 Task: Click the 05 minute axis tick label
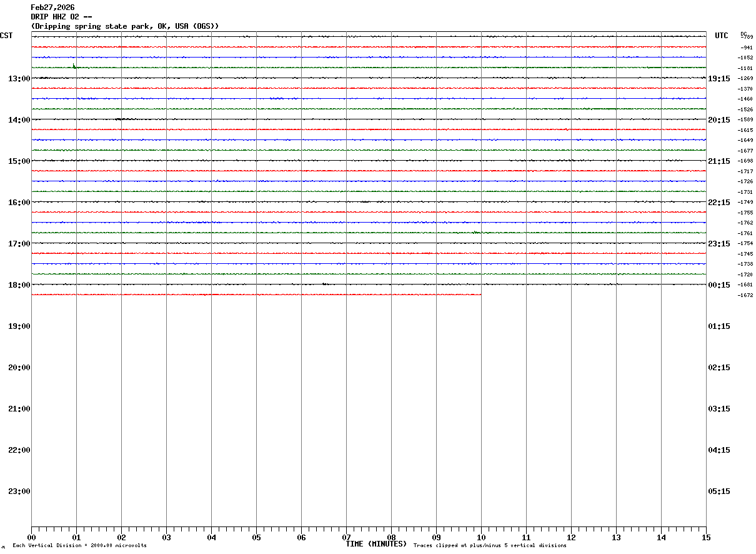coord(256,537)
